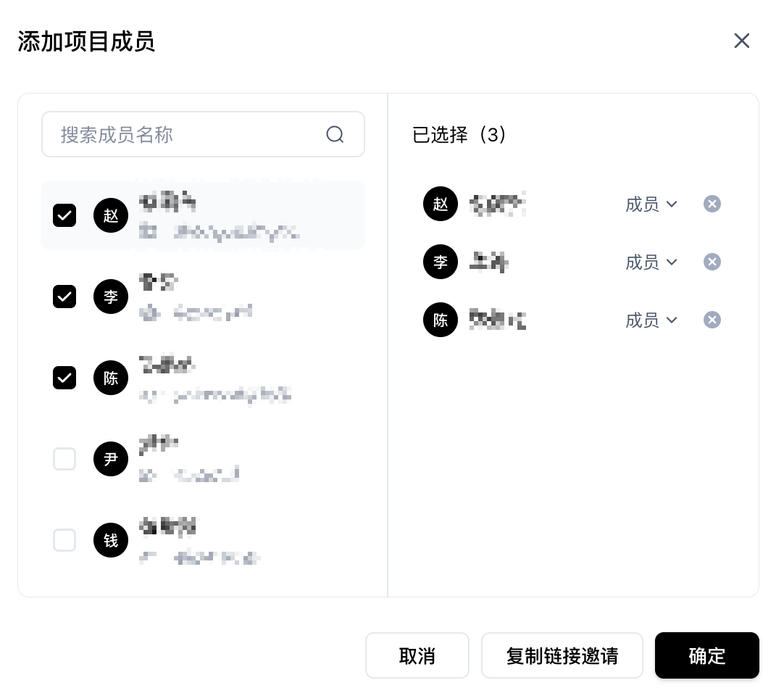Image resolution: width=784 pixels, height=696 pixels.
Task: Open role dropdown 成员 for 李
Action: point(651,262)
